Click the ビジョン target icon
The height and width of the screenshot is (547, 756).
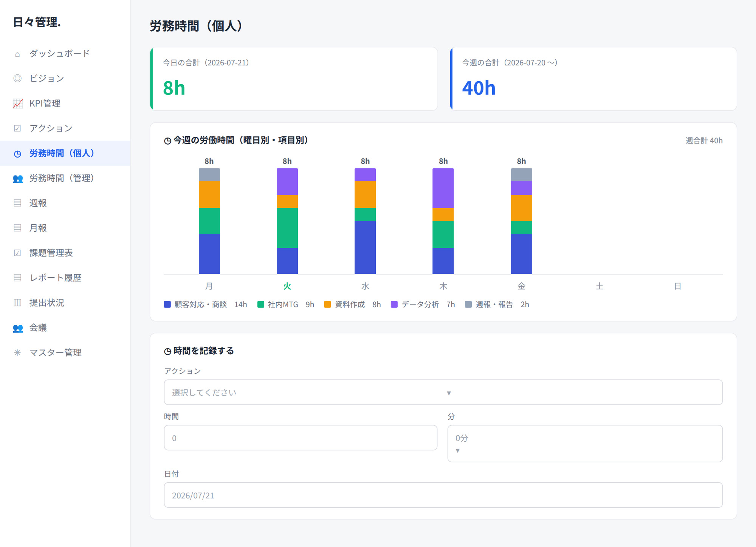[17, 79]
